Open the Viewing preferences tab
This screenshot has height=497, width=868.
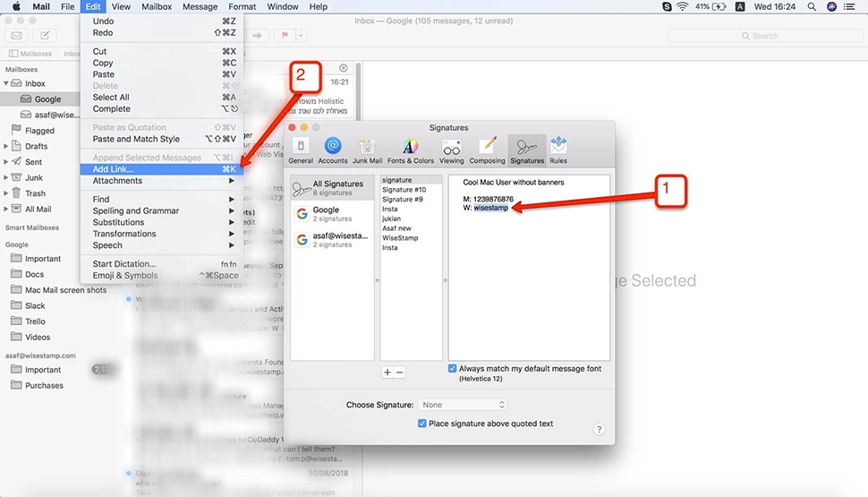[x=451, y=150]
